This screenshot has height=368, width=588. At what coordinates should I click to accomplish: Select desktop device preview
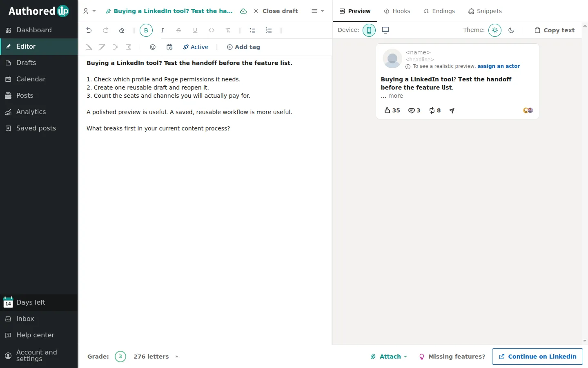point(385,30)
